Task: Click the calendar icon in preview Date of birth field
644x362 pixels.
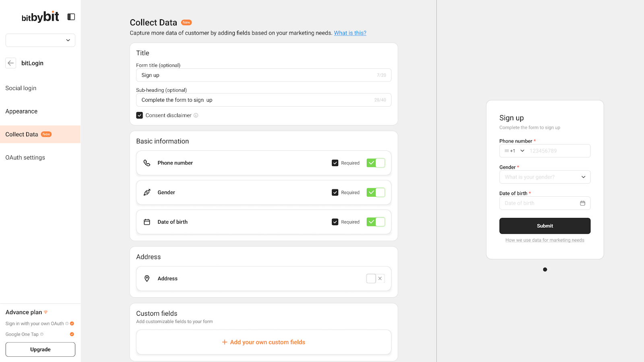Action: [x=582, y=203]
